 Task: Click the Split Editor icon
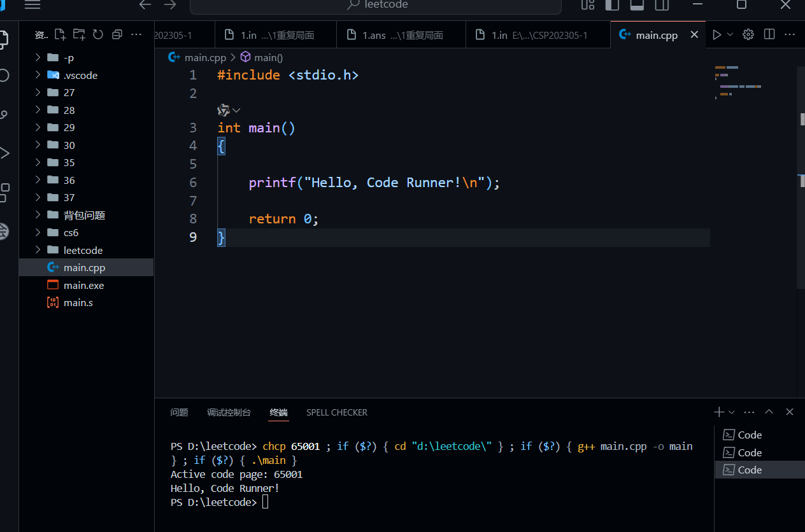[x=769, y=34]
